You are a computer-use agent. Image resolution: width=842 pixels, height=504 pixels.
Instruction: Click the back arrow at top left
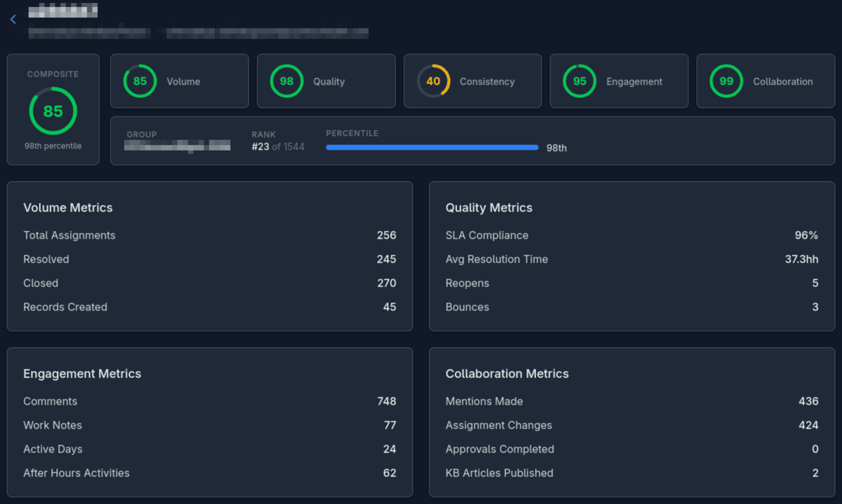pyautogui.click(x=13, y=19)
